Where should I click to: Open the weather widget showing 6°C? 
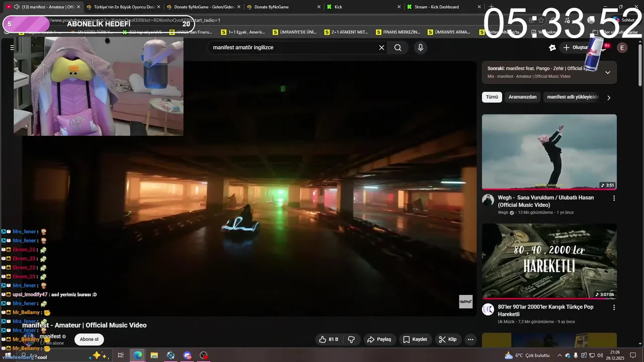(527, 355)
